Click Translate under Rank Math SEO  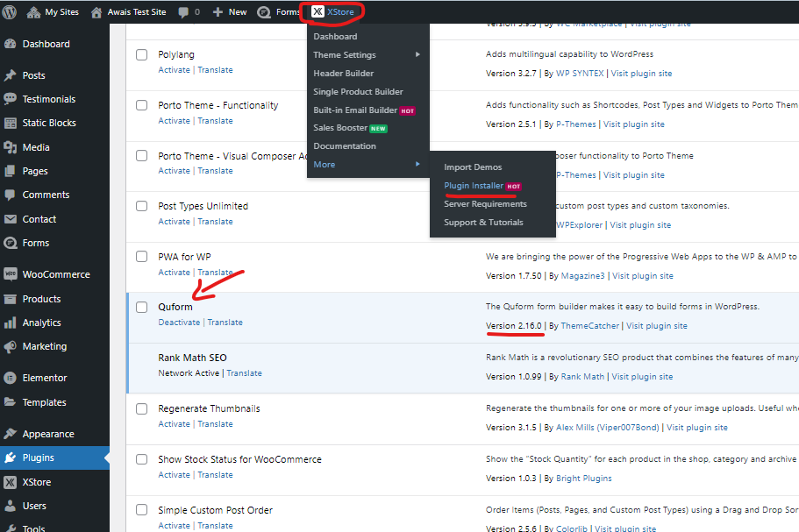click(244, 373)
